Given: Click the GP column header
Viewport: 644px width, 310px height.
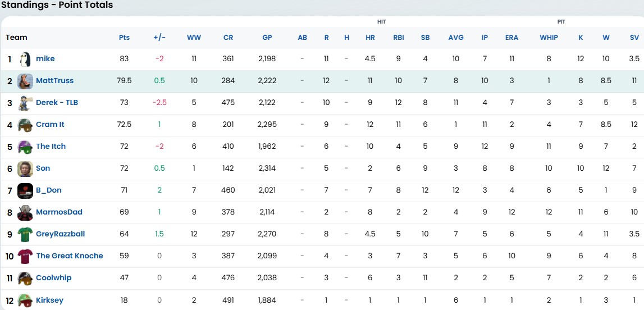Looking at the screenshot, I should [x=267, y=38].
